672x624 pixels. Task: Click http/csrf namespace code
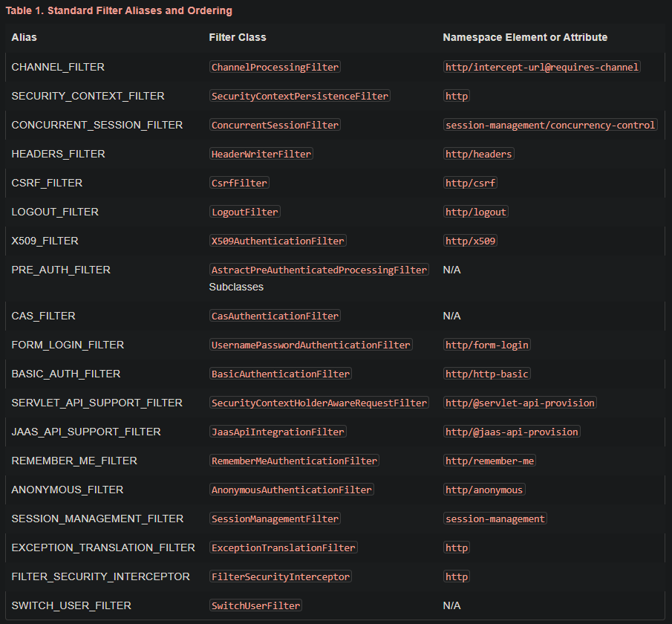click(470, 183)
